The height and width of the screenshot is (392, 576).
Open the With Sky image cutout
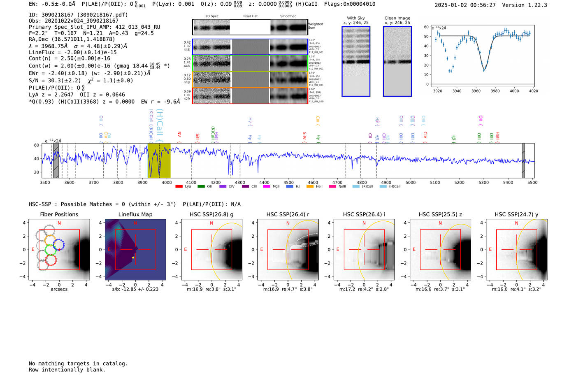356,61
